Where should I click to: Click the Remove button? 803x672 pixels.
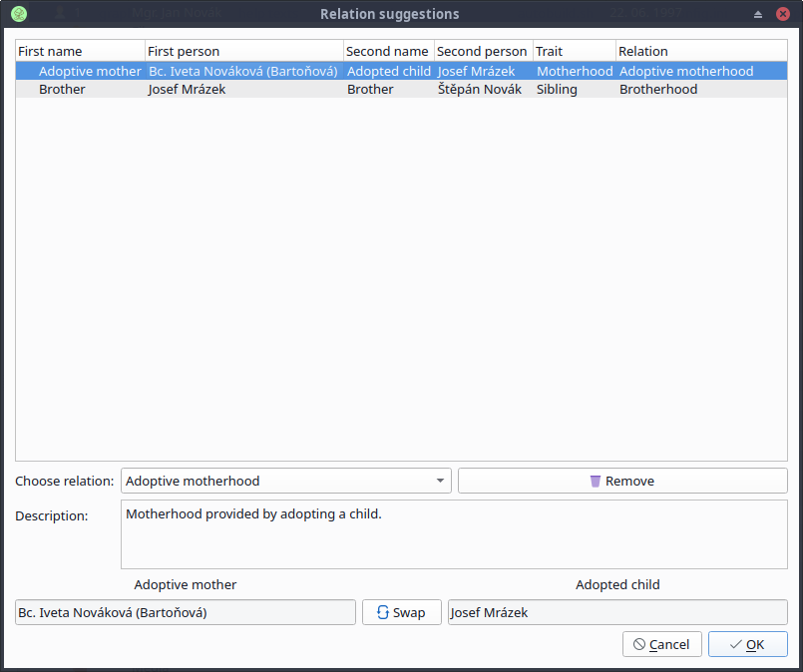point(622,481)
